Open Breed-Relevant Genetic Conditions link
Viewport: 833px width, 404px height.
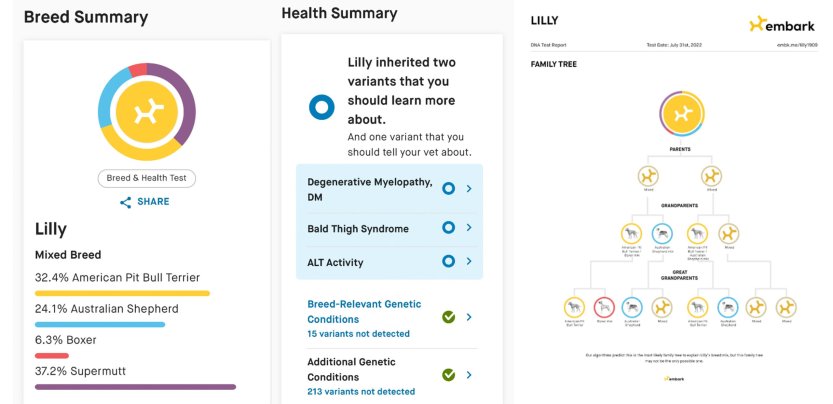pyautogui.click(x=364, y=304)
